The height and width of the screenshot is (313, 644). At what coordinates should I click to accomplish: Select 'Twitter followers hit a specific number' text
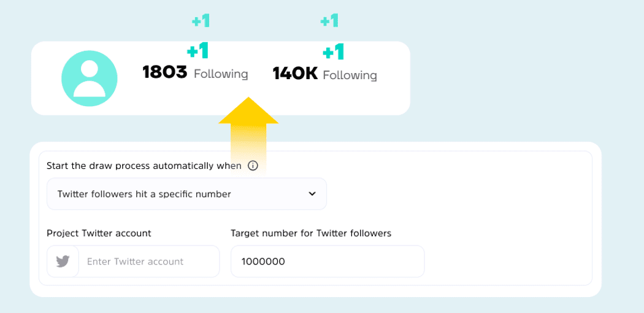(x=144, y=194)
